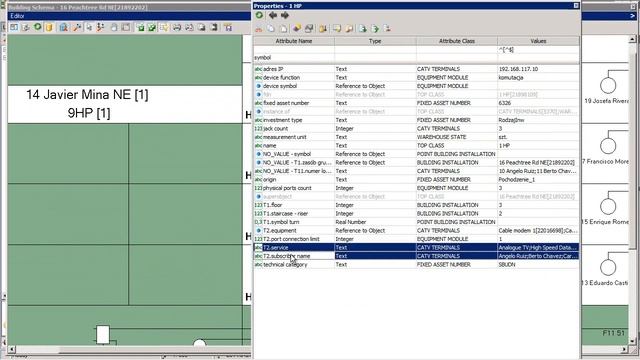Select the 'fixed asset number' attribute row
This screenshot has height=360, width=640.
pos(416,103)
